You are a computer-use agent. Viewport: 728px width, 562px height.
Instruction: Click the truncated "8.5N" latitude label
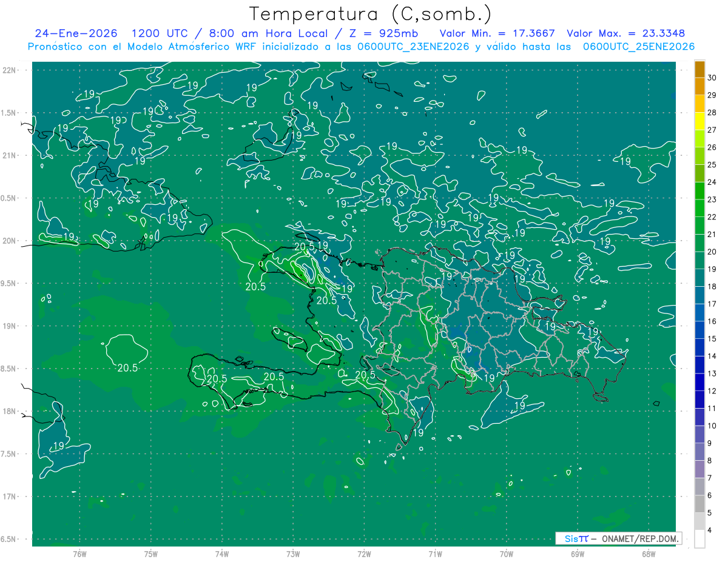pos(8,369)
